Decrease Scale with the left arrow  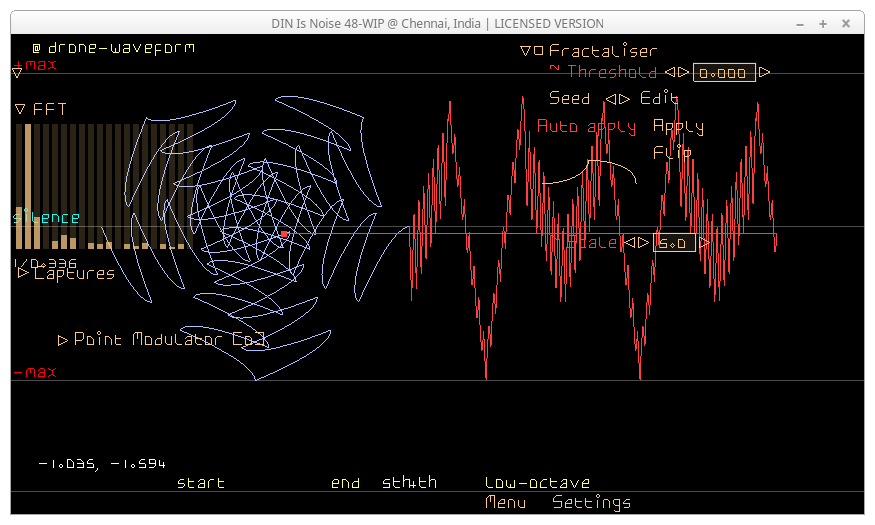[x=630, y=243]
